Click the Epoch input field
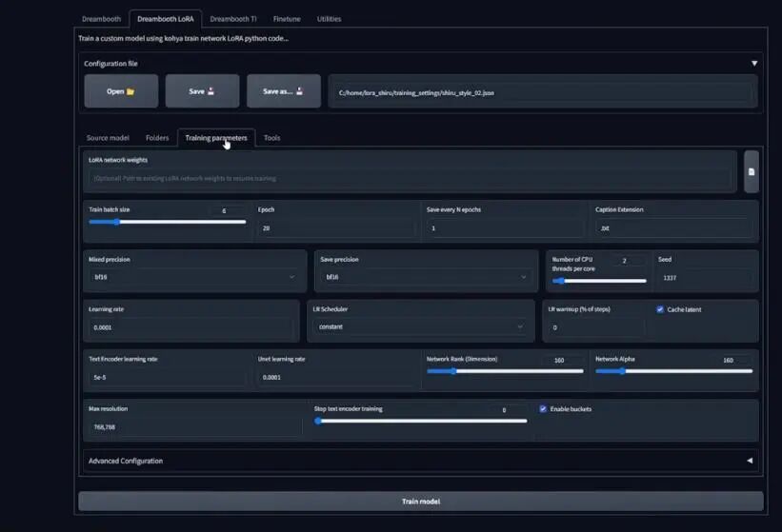Screen dimensions: 782x532 click(x=336, y=228)
